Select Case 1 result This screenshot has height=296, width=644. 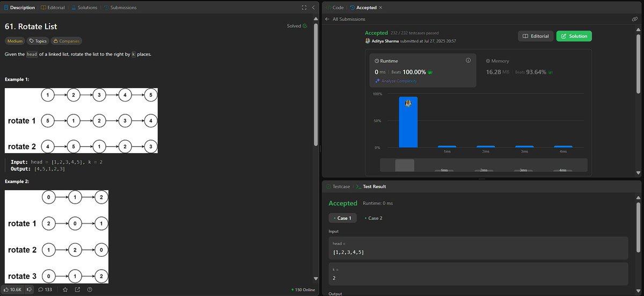(342, 218)
